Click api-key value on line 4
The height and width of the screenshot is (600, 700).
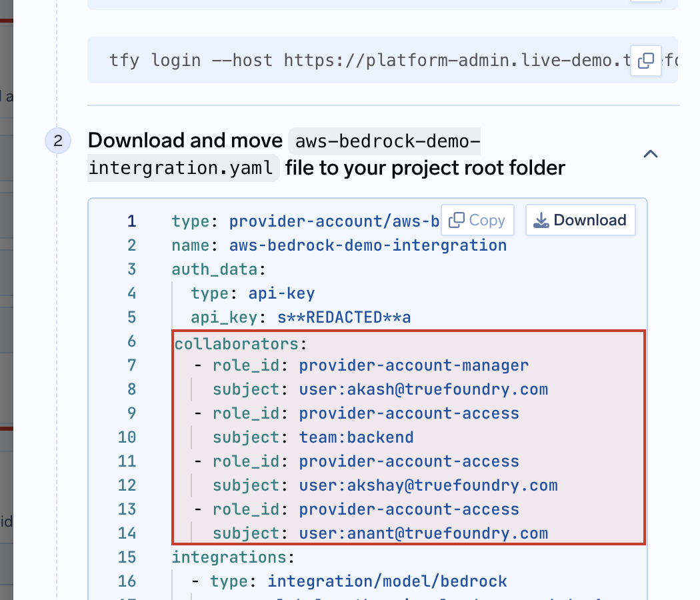click(281, 293)
